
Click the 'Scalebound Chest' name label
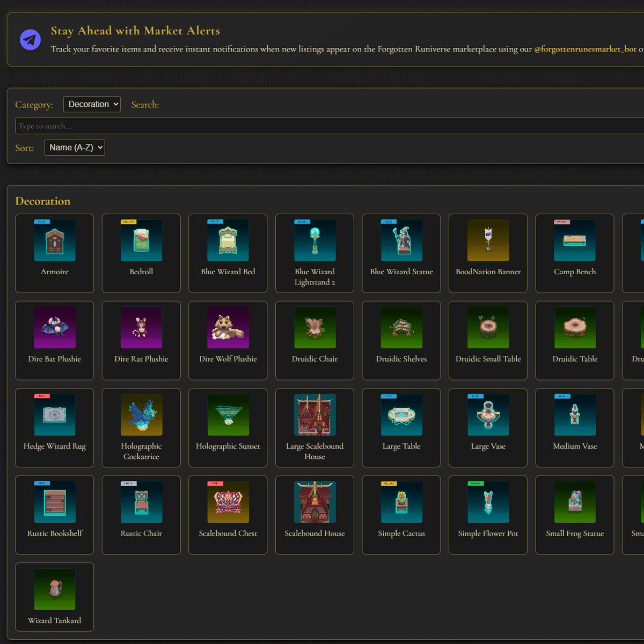coord(228,533)
